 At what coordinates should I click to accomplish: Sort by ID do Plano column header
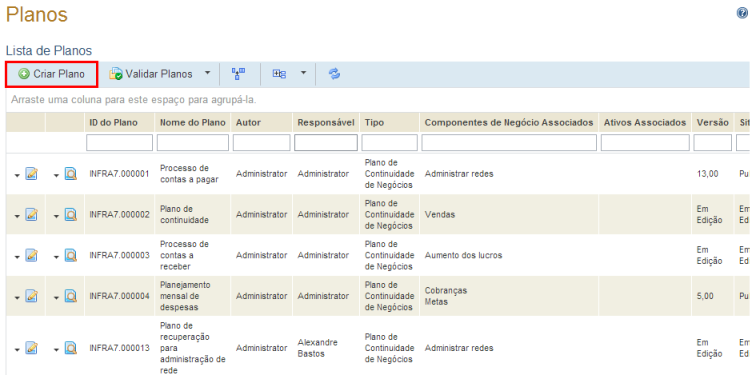pyautogui.click(x=114, y=123)
